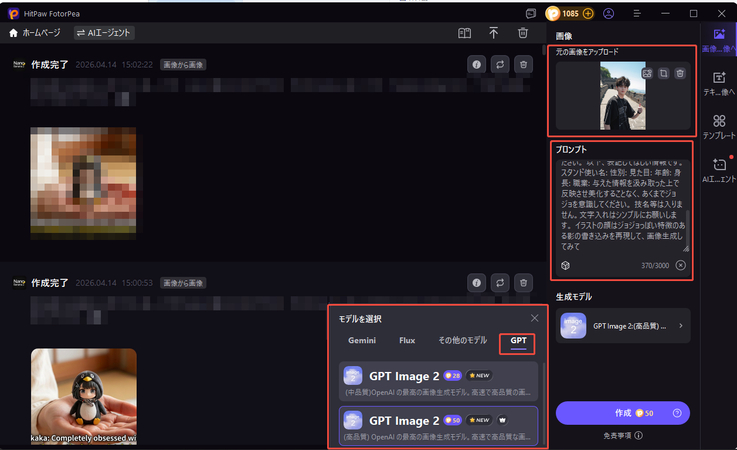Switch to AIエージェント mode
The width and height of the screenshot is (737, 450).
pyautogui.click(x=104, y=33)
